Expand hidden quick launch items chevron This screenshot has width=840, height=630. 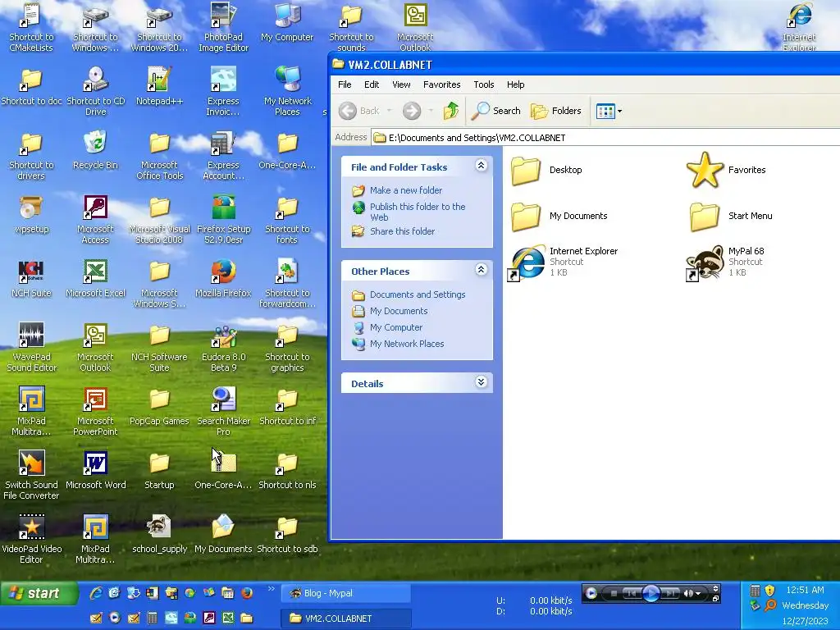pos(271,589)
